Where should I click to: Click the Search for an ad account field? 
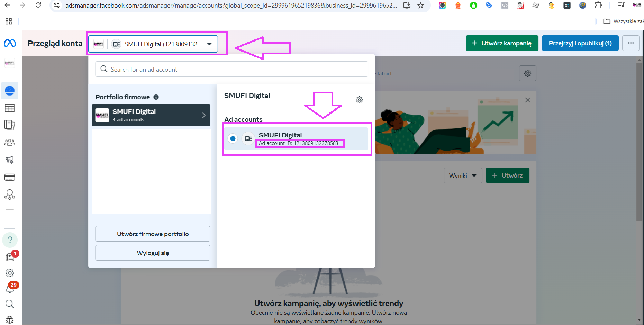232,69
